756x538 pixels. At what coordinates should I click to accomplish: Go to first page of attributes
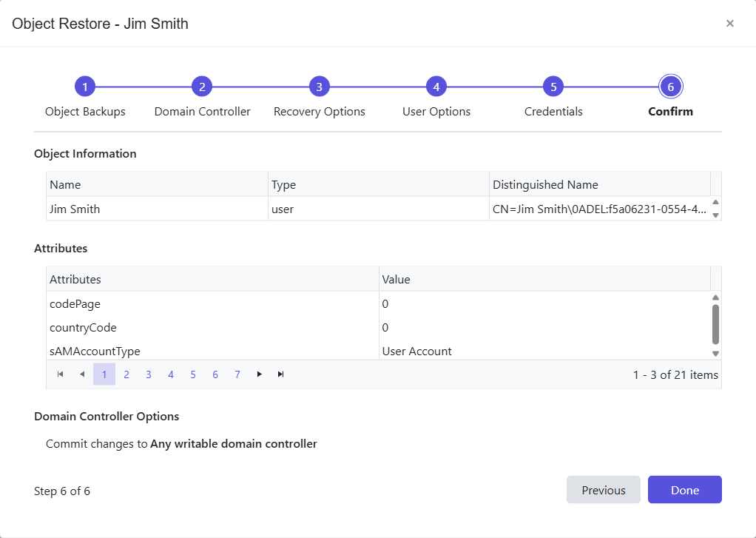pyautogui.click(x=60, y=374)
